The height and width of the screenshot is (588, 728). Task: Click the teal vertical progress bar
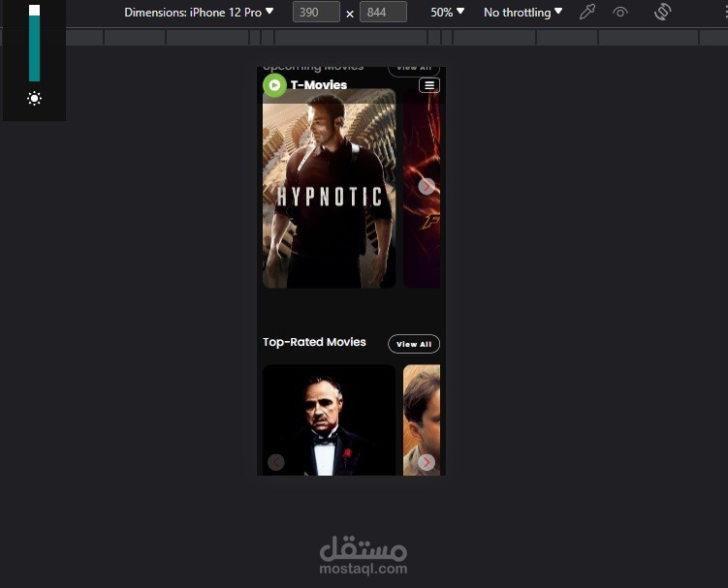pos(34,44)
